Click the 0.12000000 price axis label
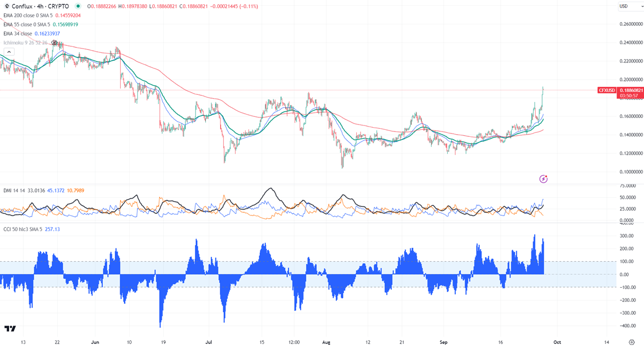This screenshot has height=347, width=644. click(x=631, y=153)
